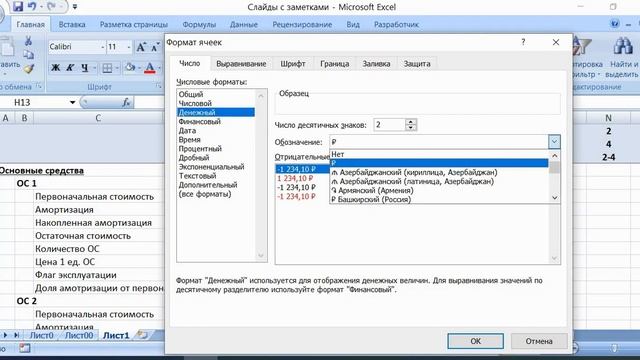
Task: Open Excel help icon in ribbon
Action: tap(615, 24)
